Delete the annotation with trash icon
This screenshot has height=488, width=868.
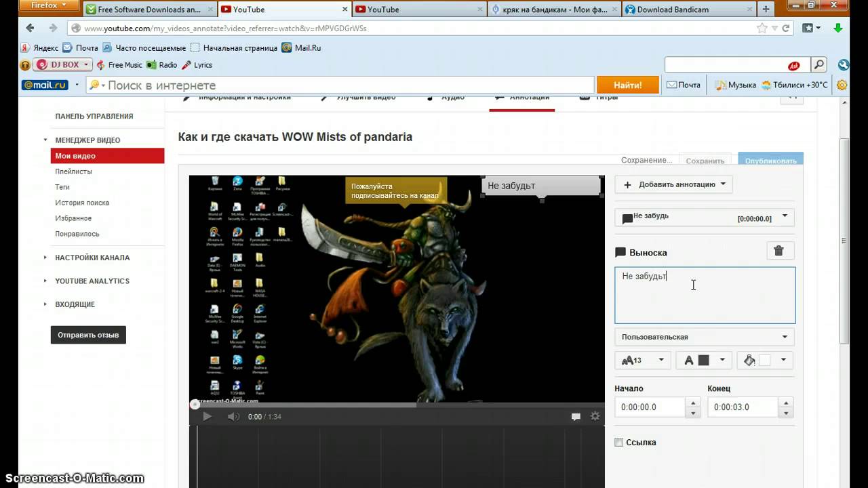click(779, 251)
